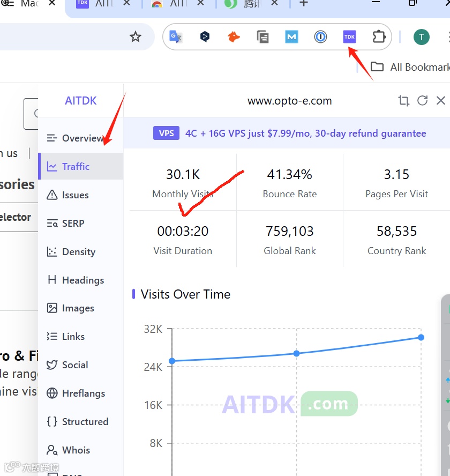
Task: Open the Social section
Action: pyautogui.click(x=81, y=365)
